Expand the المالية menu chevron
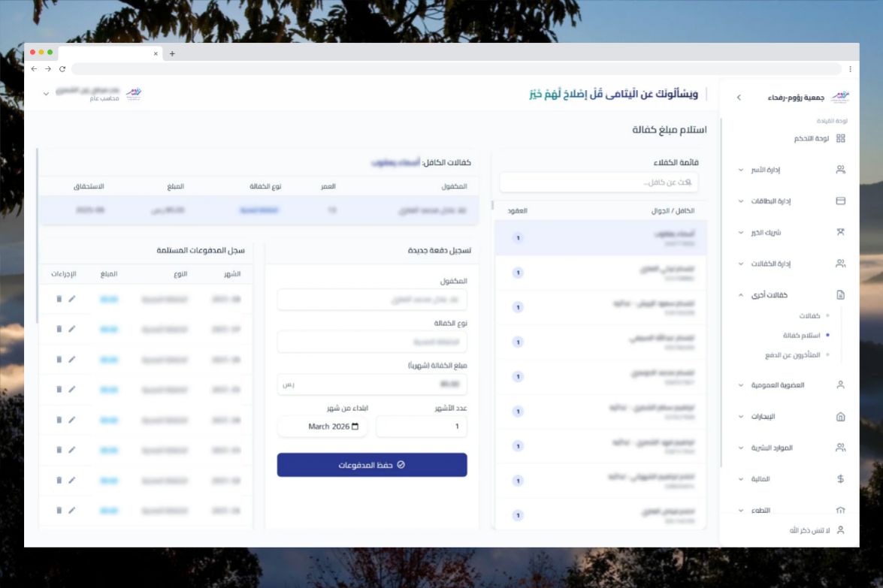This screenshot has width=883, height=588. (740, 479)
